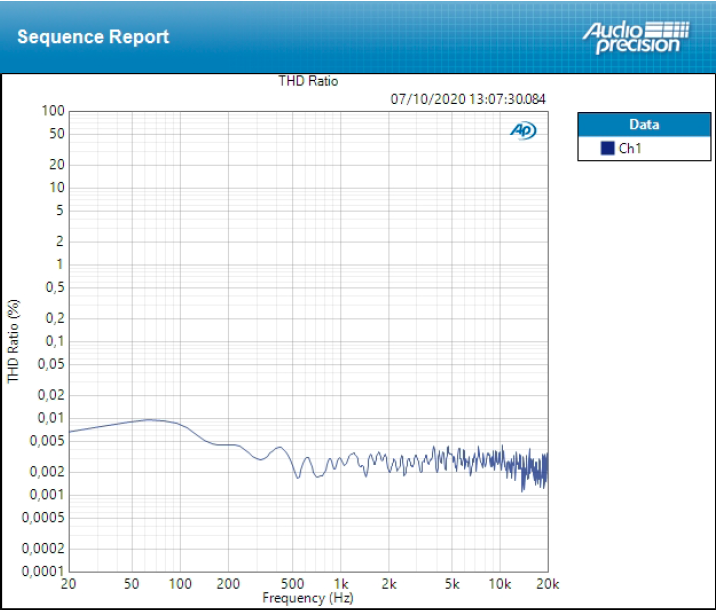Click the Ch1 blue color swatch
Screen dimensions: 719x613
(x=607, y=148)
